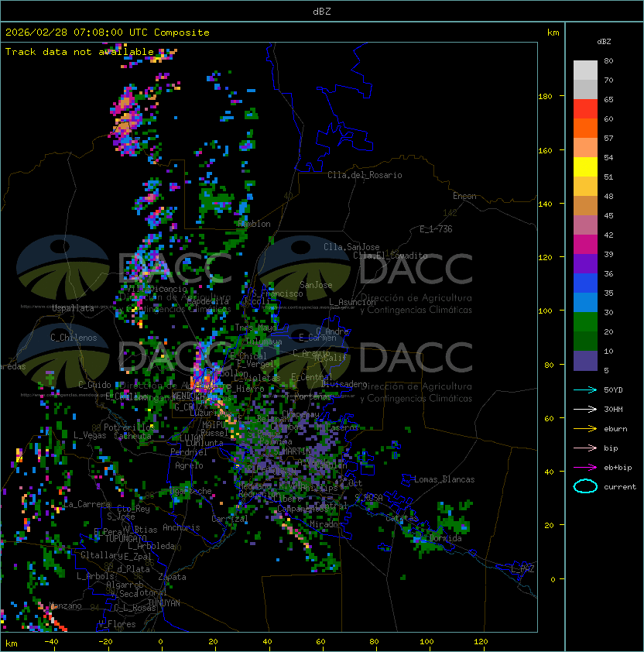Click the 'E_1-736' map label
644x652 pixels.
[x=436, y=229]
